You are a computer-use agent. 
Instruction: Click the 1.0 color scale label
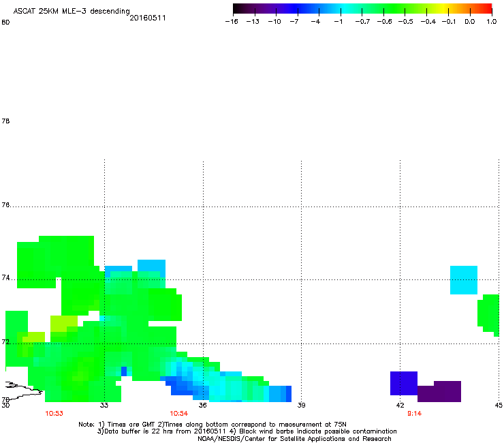coord(492,22)
